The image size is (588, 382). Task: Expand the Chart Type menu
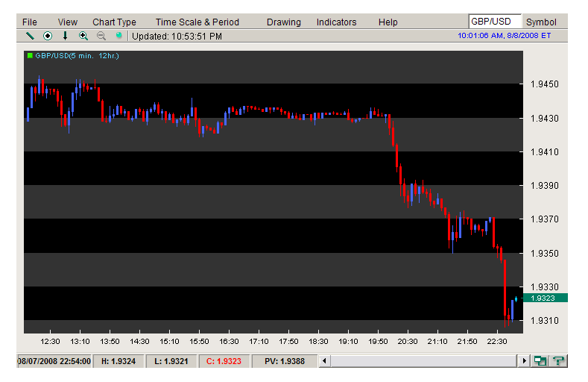(114, 22)
